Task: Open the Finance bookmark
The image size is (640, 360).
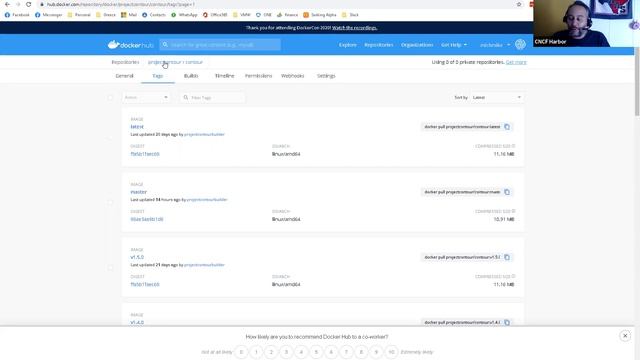Action: pyautogui.click(x=288, y=15)
